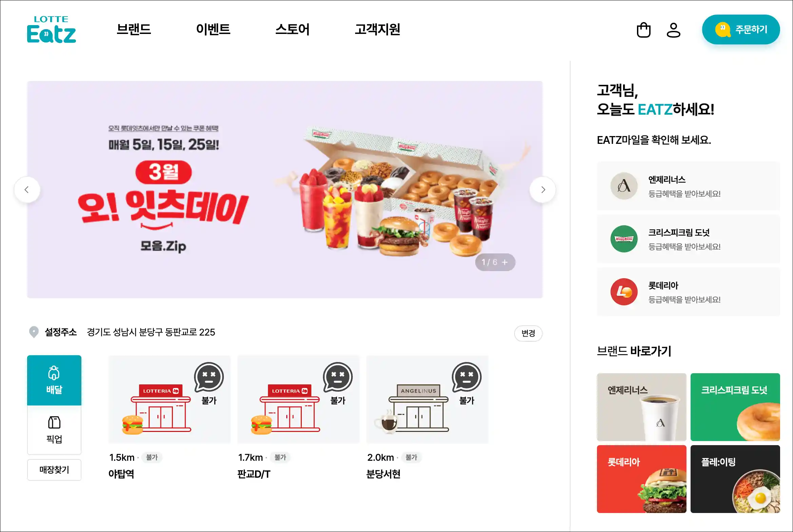This screenshot has width=793, height=532.
Task: Open the 브랜드 menu
Action: [134, 30]
